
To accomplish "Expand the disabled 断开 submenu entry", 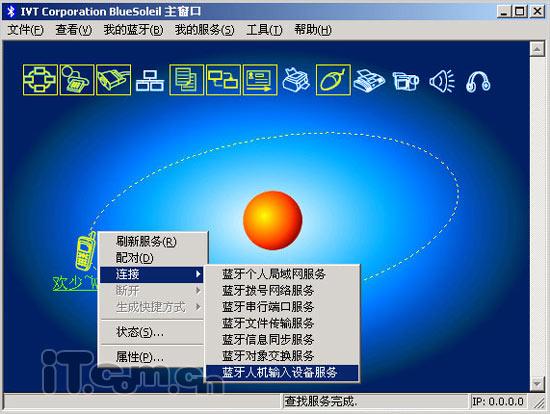I will 152,291.
